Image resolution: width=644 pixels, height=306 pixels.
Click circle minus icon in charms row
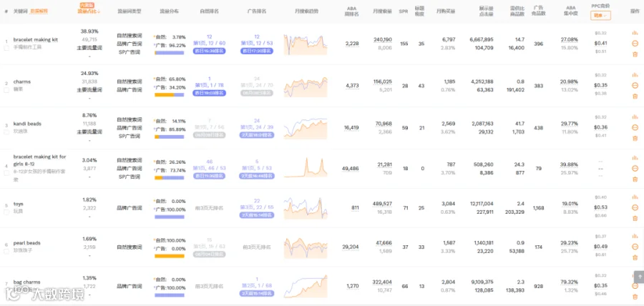coord(635,85)
